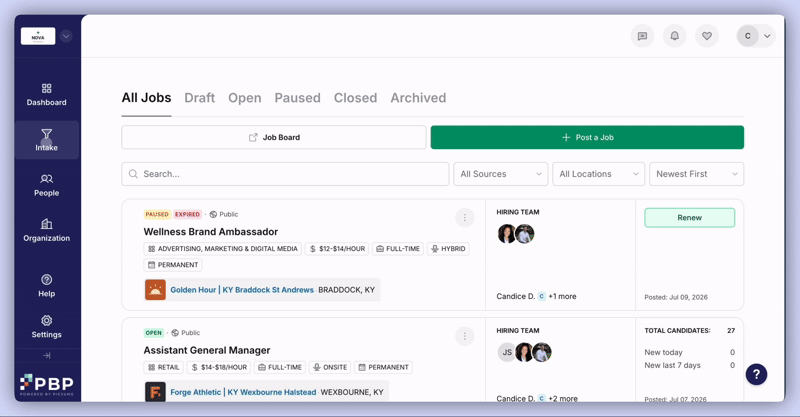
Task: Open the notifications bell
Action: pyautogui.click(x=674, y=36)
